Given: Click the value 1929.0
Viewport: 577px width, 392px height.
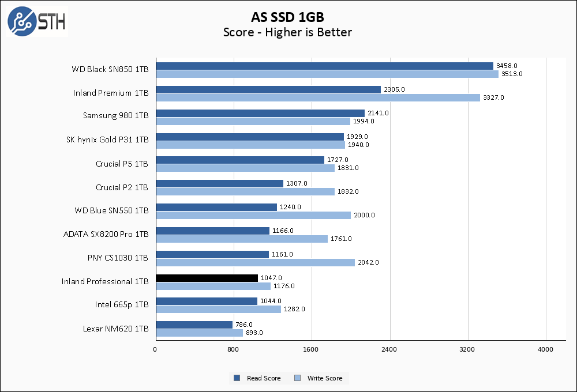Looking at the screenshot, I should (x=357, y=137).
